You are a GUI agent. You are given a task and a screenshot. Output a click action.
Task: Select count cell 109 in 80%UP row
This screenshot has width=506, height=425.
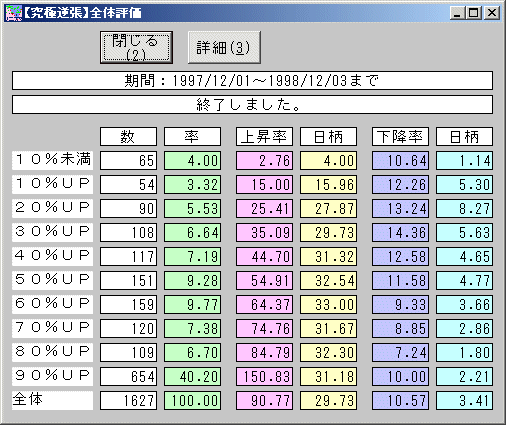coord(128,352)
